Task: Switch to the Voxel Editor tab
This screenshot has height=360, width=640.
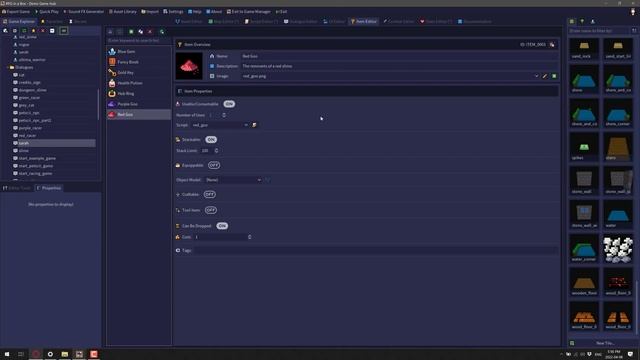Action: (189, 21)
